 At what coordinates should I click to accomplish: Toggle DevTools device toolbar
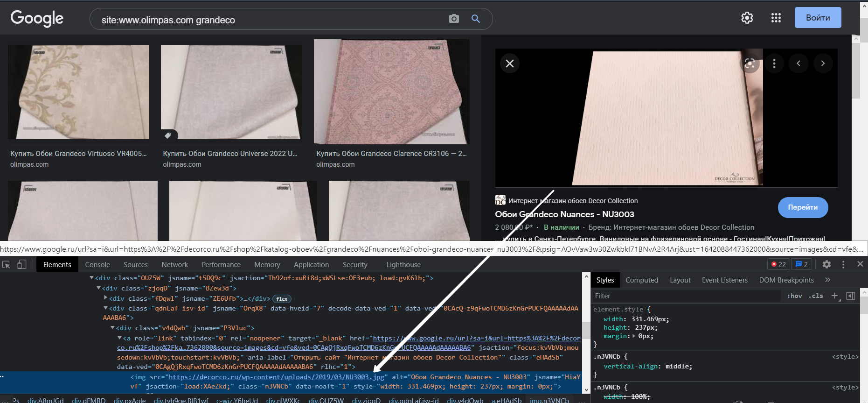click(x=21, y=264)
